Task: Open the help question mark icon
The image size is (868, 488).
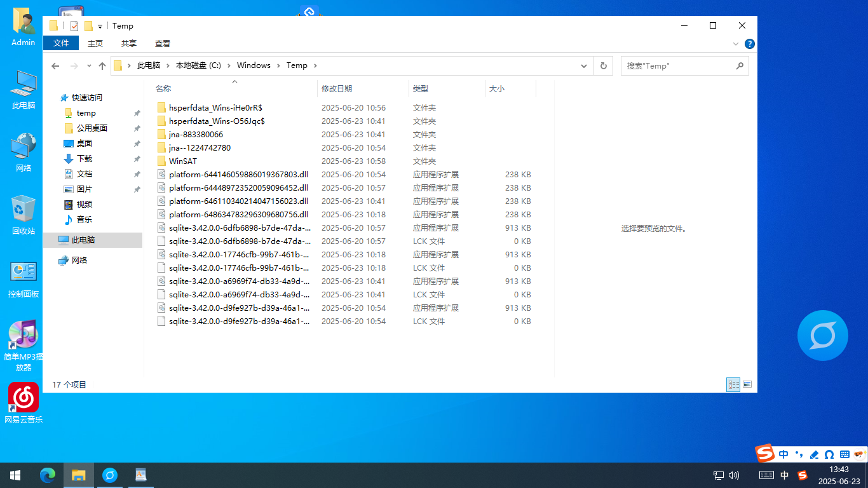Action: point(750,44)
